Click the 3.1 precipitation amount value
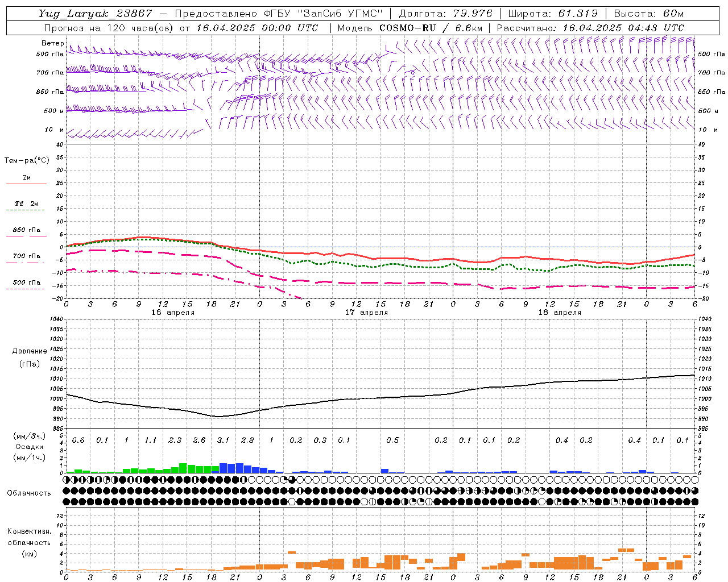The image size is (728, 582). click(223, 440)
